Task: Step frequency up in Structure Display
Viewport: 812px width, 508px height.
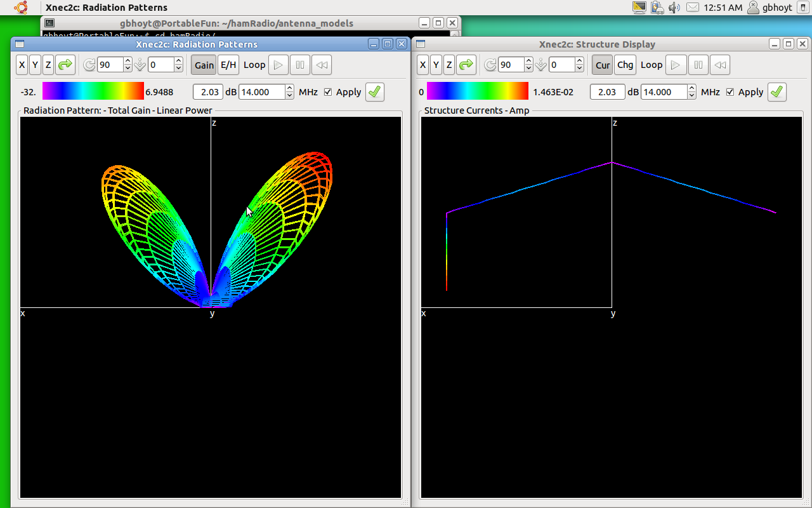Action: point(692,88)
